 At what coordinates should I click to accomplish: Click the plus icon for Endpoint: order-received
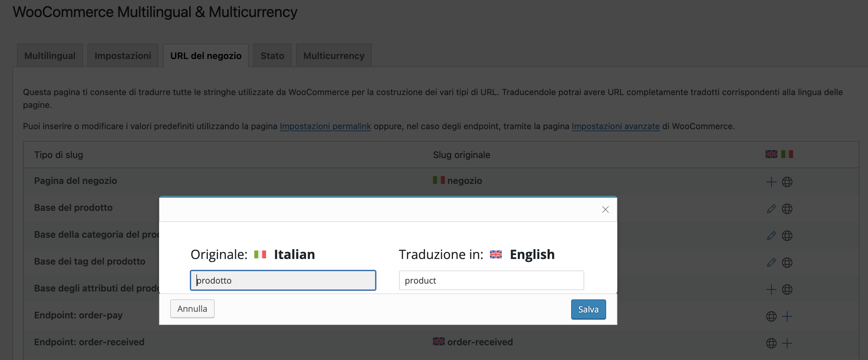(787, 343)
